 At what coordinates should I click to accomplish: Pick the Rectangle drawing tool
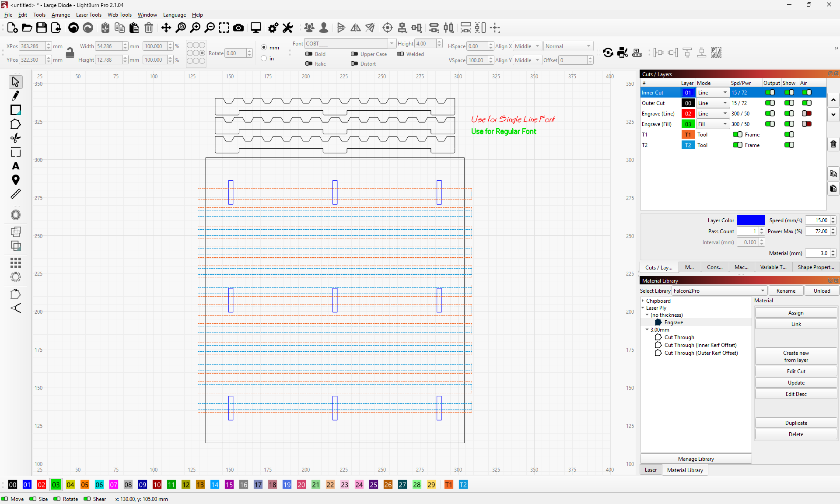coord(16,110)
